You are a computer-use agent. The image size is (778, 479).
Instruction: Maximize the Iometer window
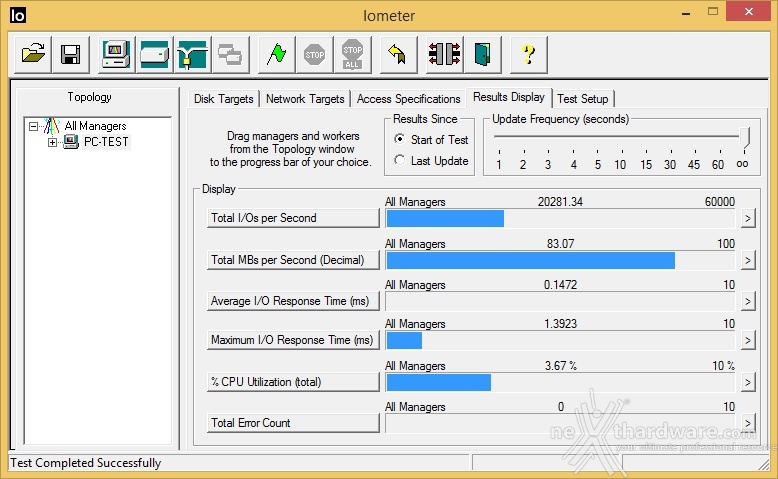713,12
